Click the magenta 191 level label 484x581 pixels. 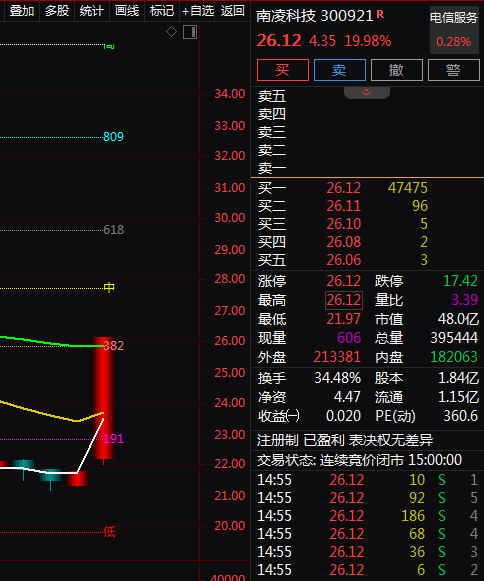(x=113, y=439)
